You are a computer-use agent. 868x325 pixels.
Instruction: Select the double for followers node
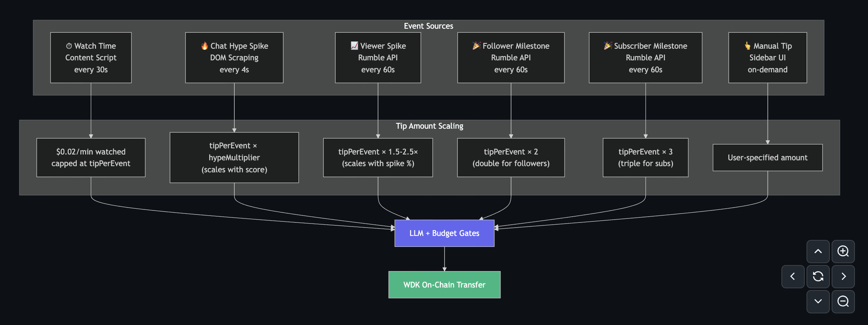(x=511, y=157)
